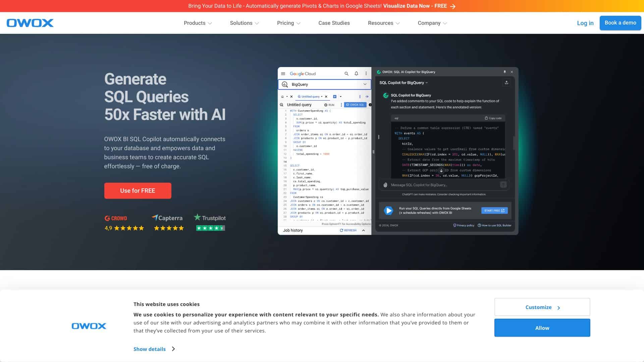Select the Untitled query tab

point(310,97)
